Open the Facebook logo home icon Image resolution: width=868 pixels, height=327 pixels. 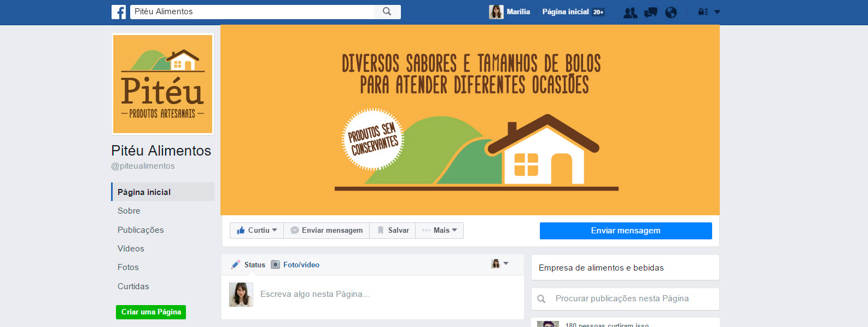click(119, 12)
